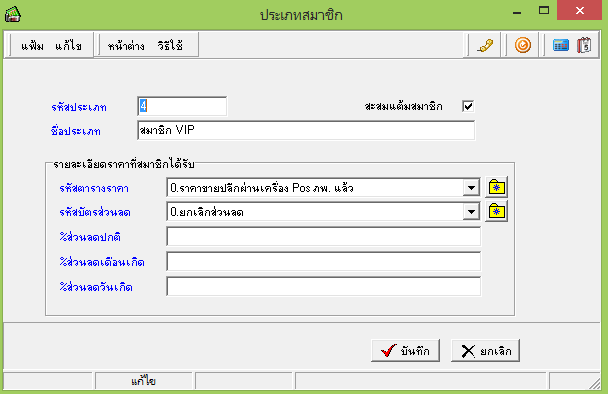
Task: Open the calculator icon in the toolbar
Action: click(561, 45)
